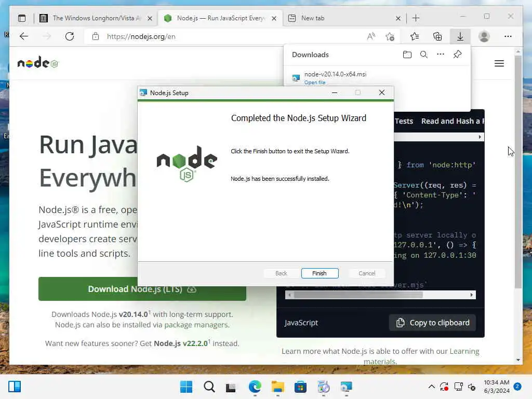The image size is (532, 399).
Task: Click the Node.js logo on webpage header
Action: click(37, 63)
